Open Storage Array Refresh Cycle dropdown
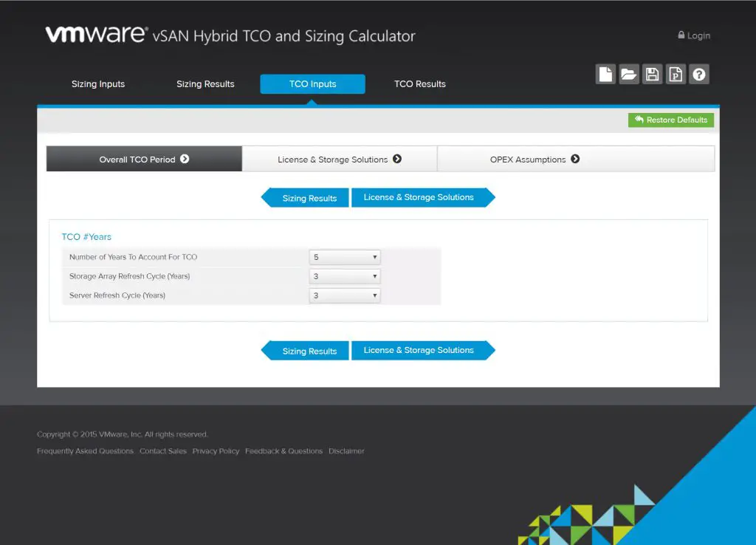 point(345,276)
